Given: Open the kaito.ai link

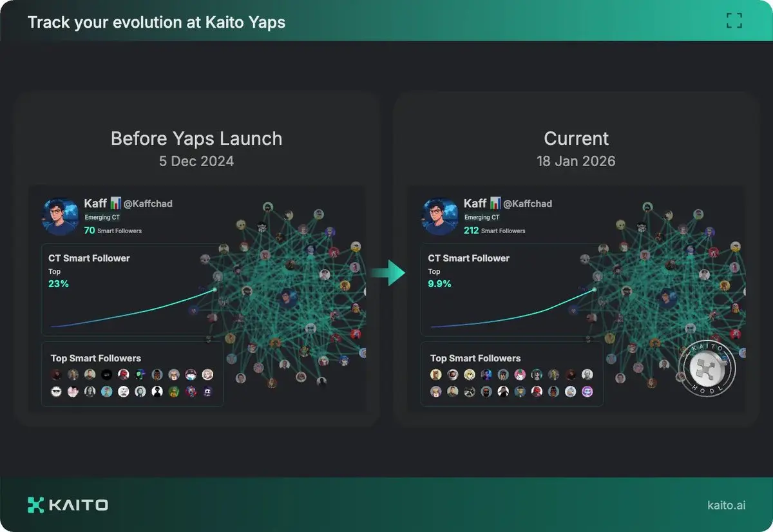Looking at the screenshot, I should (726, 506).
